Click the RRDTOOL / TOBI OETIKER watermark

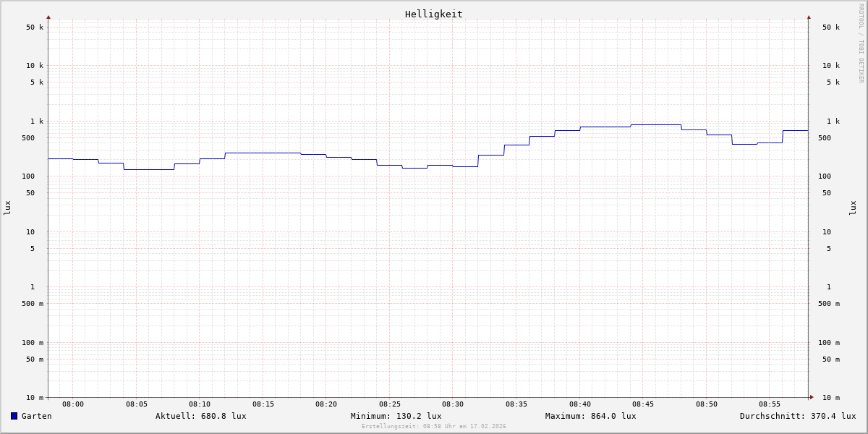click(x=861, y=43)
